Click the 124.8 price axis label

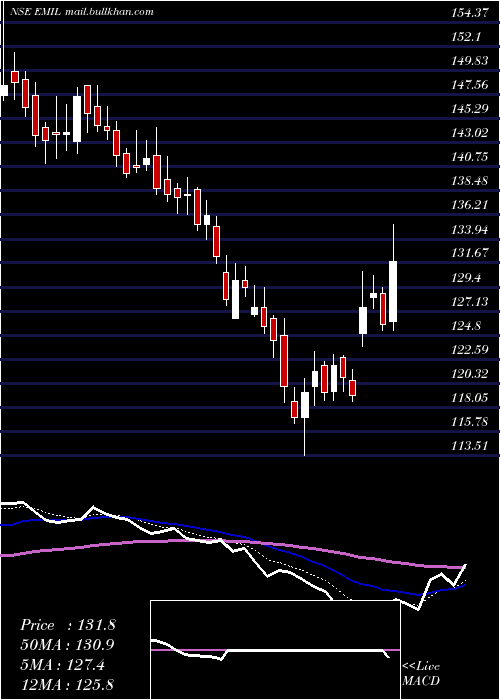tap(466, 326)
